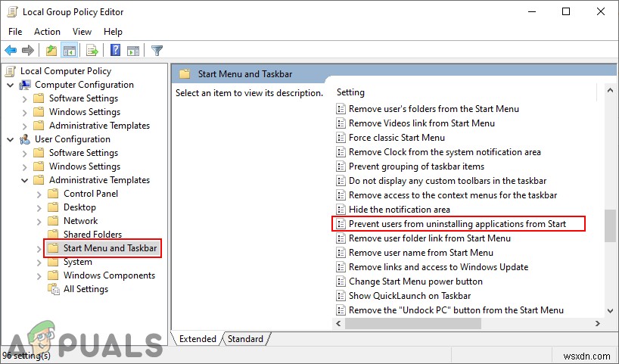This screenshot has width=619, height=364.
Task: Click the Control Panel folder icon
Action: coord(53,194)
